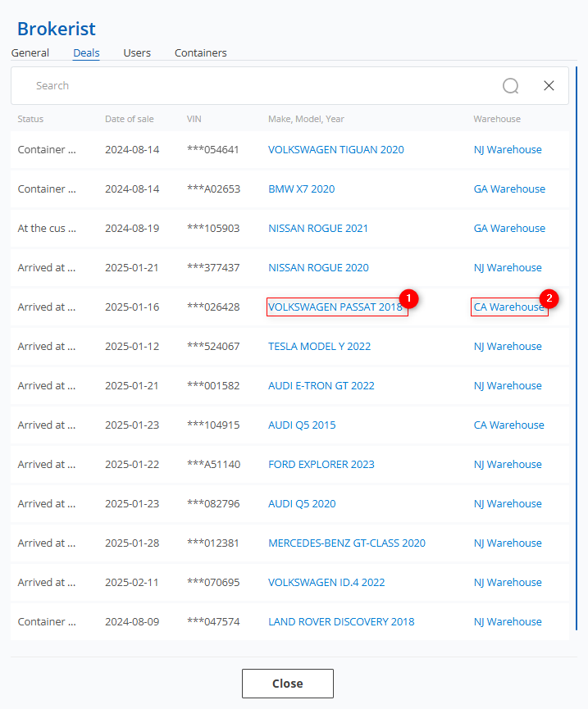Select VIN ***377437 cell
Viewport: 588px width, 709px height.
click(213, 268)
